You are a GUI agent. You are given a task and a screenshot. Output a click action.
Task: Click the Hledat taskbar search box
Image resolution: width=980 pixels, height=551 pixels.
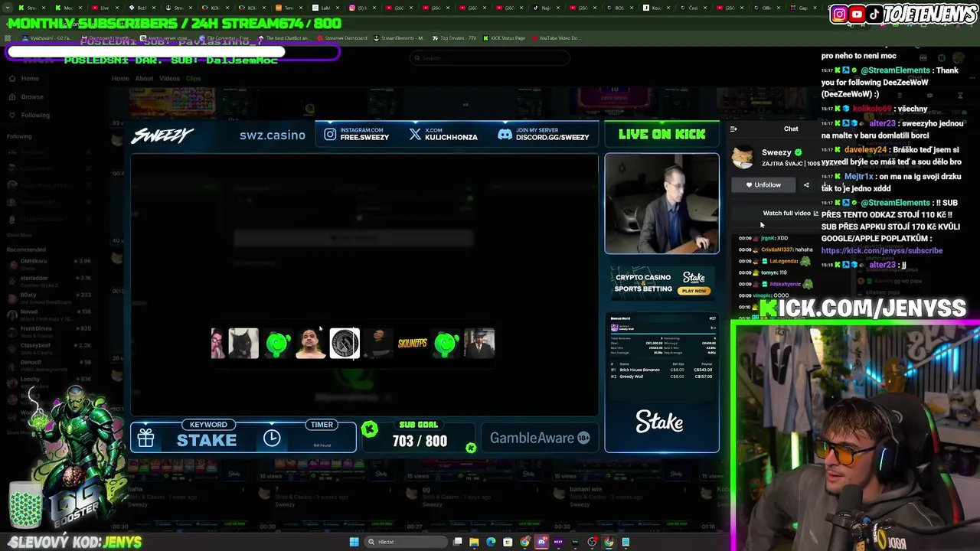click(x=406, y=542)
